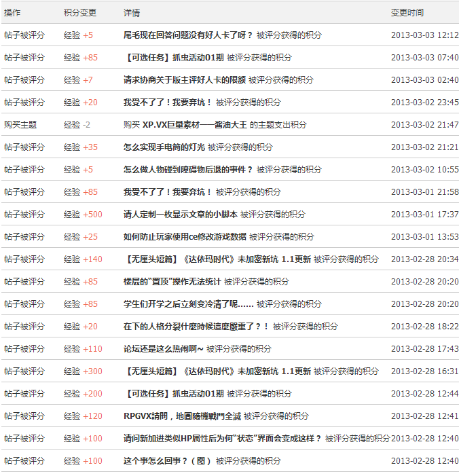Click the timestamp 2013-02-28 20:34
Image resolution: width=459 pixels, height=476 pixels.
[x=424, y=259]
